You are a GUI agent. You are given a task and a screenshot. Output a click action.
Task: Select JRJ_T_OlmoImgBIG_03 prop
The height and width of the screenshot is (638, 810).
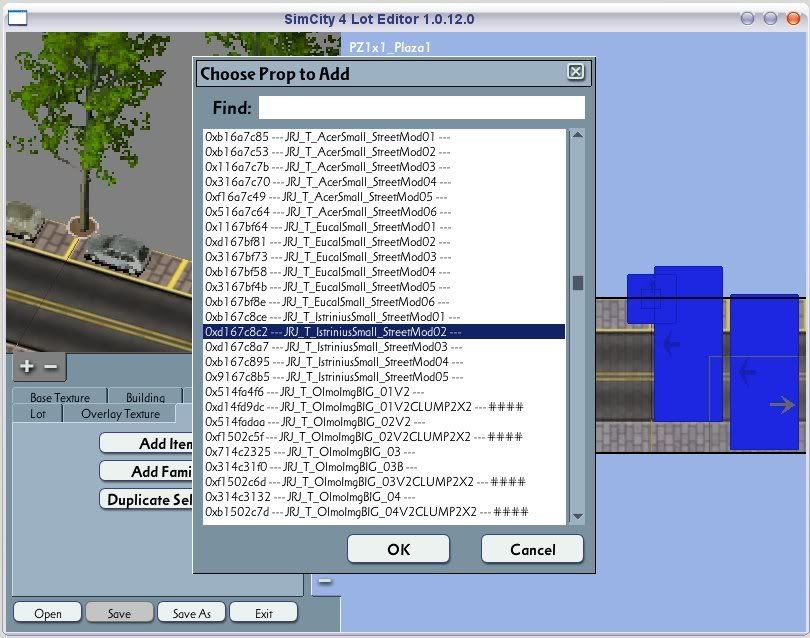(384, 452)
